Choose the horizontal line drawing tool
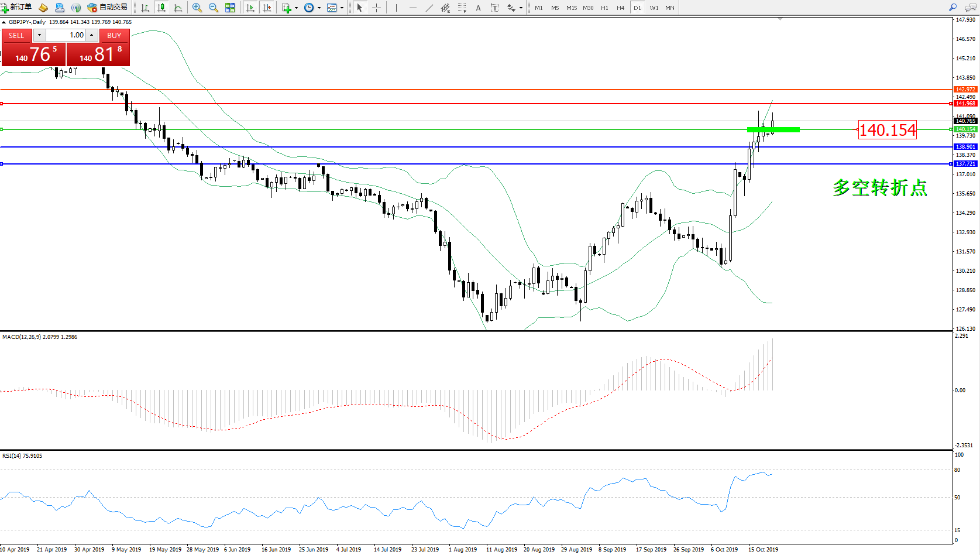Image resolution: width=980 pixels, height=555 pixels. 413,8
